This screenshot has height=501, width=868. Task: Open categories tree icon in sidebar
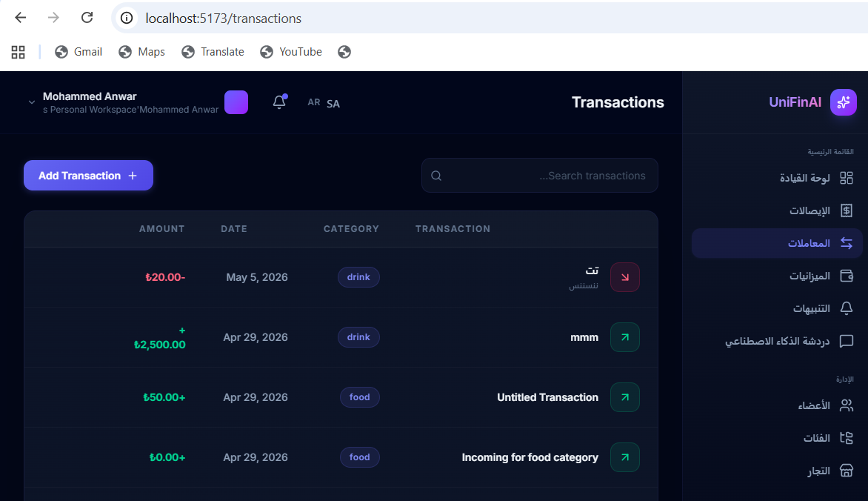(846, 438)
